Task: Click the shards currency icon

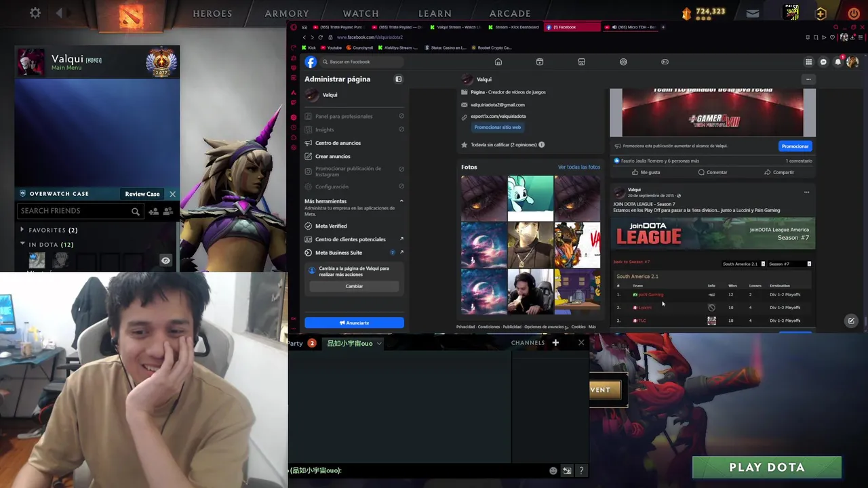Action: 686,13
